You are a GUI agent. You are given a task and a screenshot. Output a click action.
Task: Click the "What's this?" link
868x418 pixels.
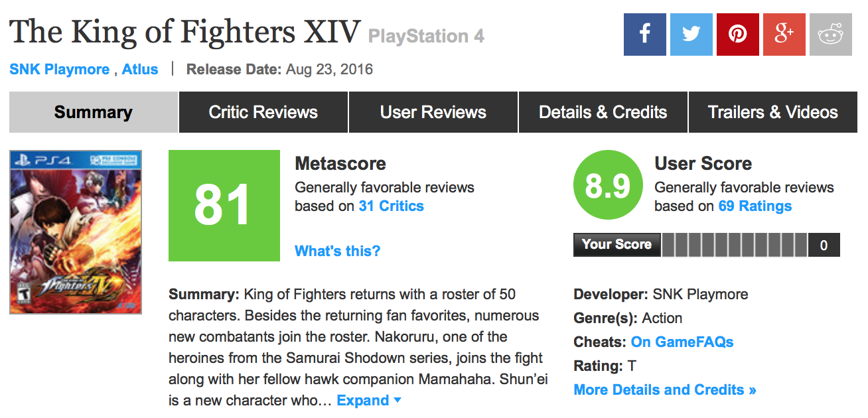click(337, 251)
